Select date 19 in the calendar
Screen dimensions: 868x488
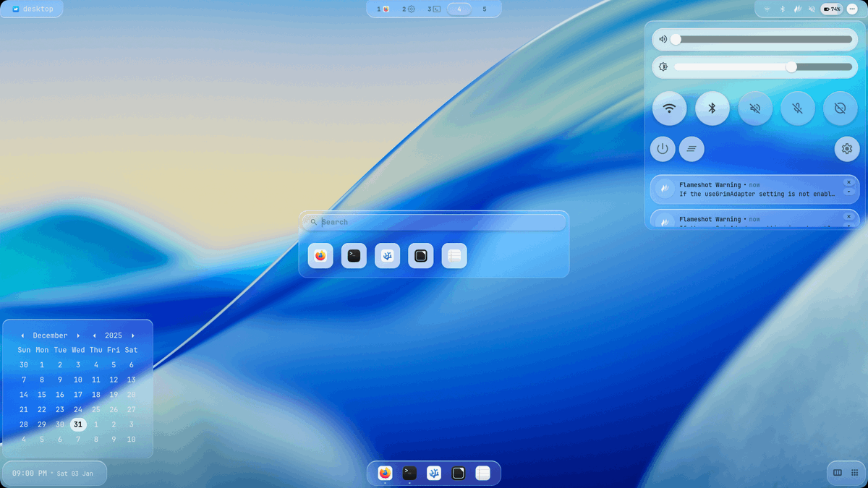114,395
